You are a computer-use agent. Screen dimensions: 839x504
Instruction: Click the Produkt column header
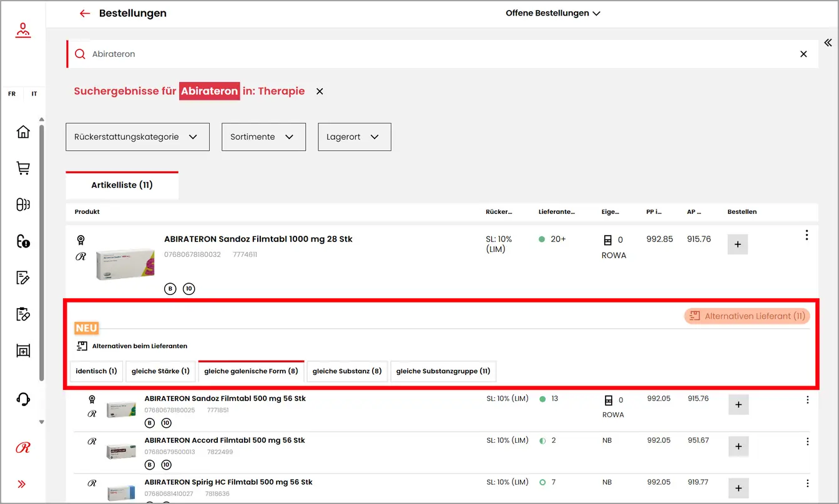[87, 211]
